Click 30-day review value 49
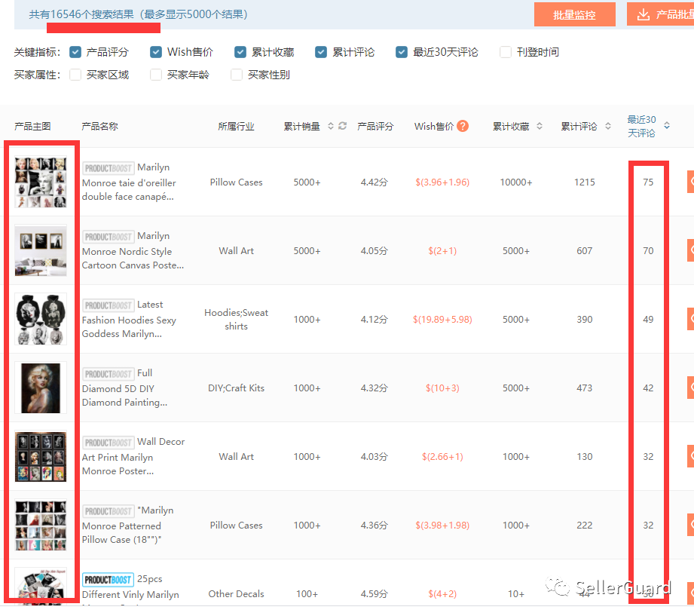The width and height of the screenshot is (694, 616). (x=648, y=320)
